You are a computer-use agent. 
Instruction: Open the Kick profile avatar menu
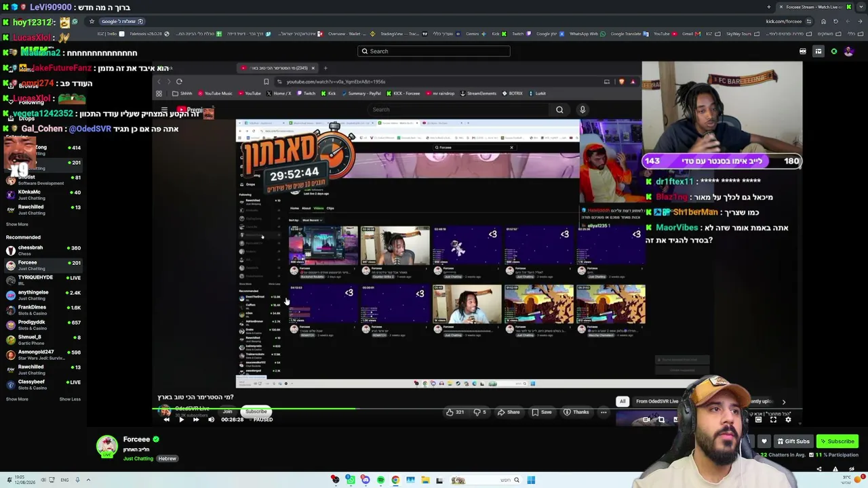(849, 52)
